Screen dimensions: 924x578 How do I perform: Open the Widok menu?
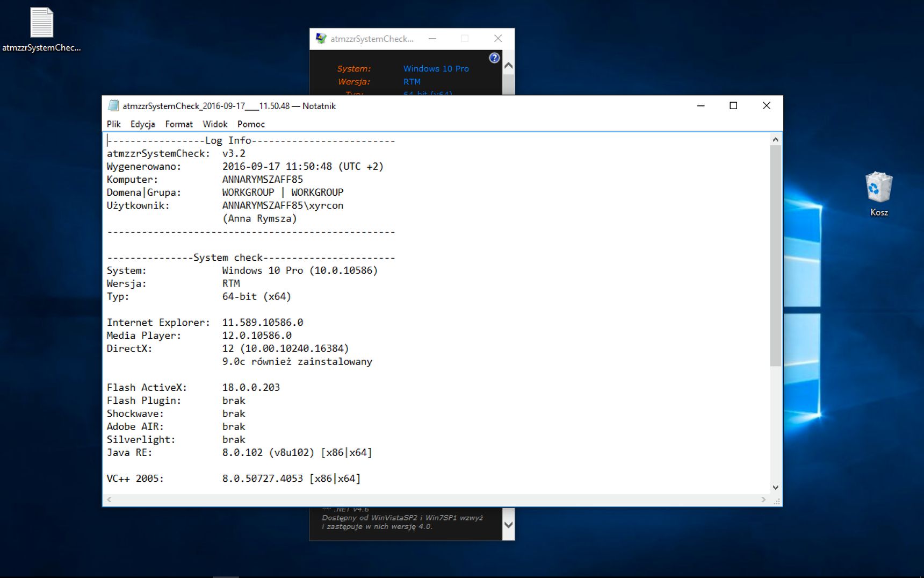[215, 124]
